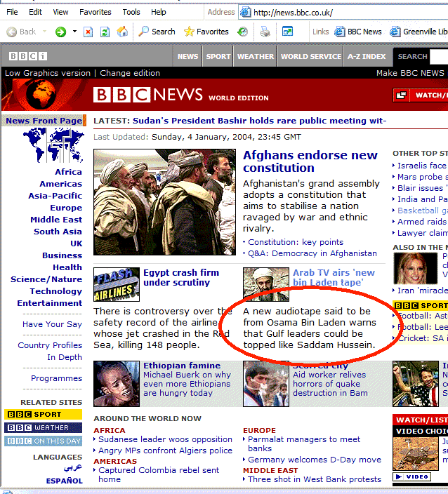The image size is (448, 494).
Task: Open the Afghans endorse new constitution headline
Action: click(310, 161)
